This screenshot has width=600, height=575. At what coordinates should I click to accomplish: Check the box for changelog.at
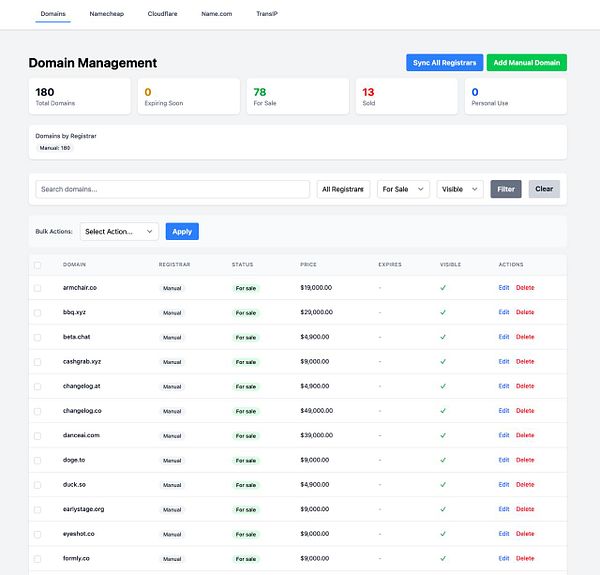tap(38, 387)
